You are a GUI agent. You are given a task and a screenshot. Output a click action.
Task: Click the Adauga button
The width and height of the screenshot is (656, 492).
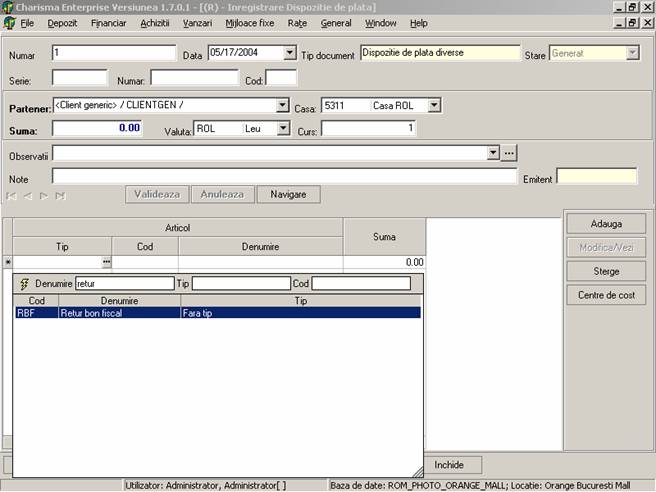pos(606,224)
